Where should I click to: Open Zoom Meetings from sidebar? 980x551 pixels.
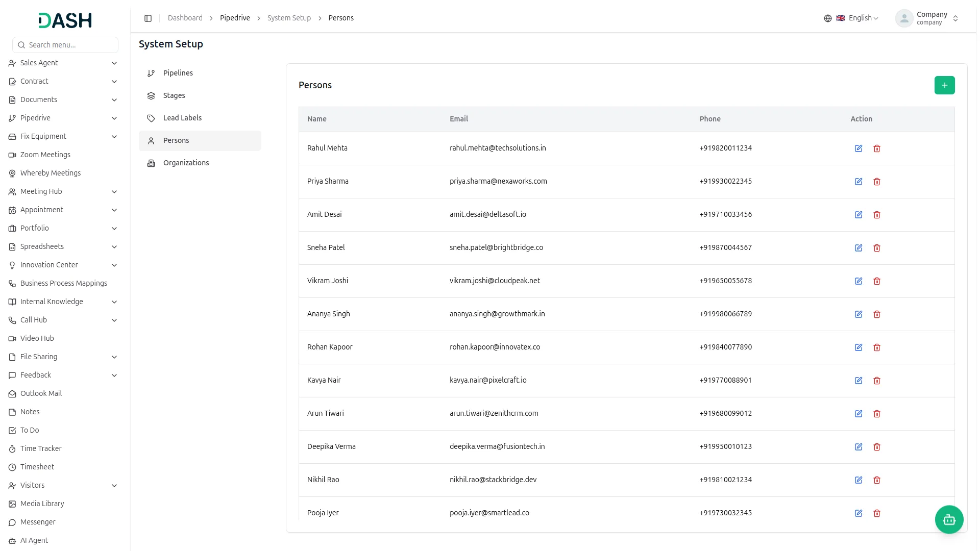(x=63, y=155)
